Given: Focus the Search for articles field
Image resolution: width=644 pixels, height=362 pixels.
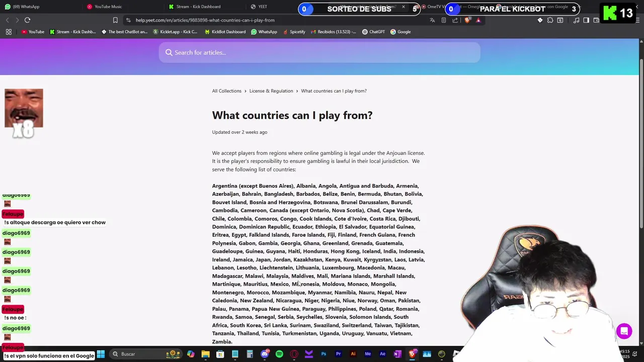Looking at the screenshot, I should tap(319, 52).
